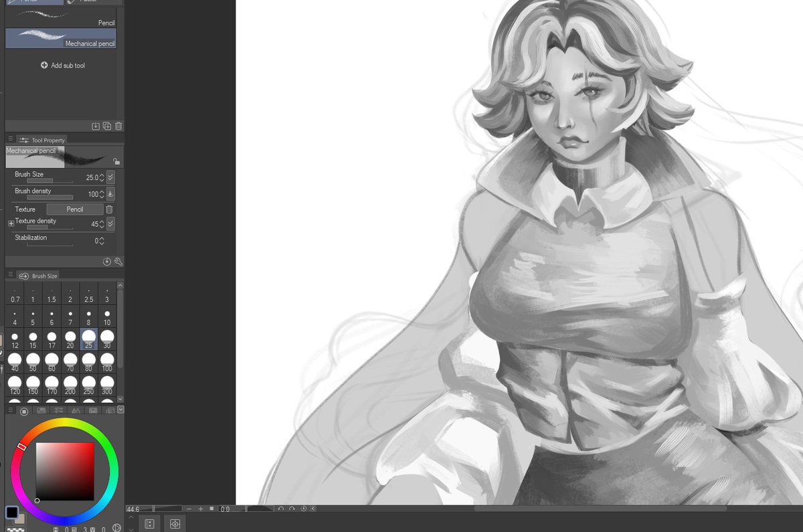
Task: Select brush size preset 300
Action: pos(107,385)
